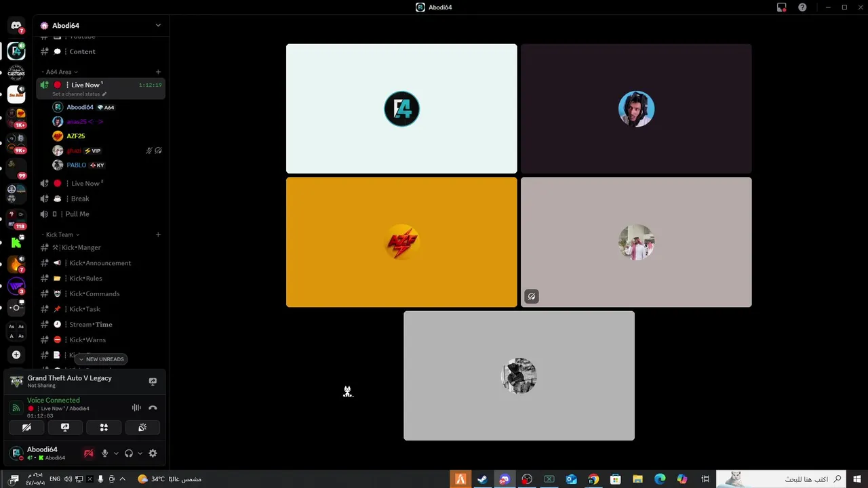
Task: Focus the A4 logo participant tile
Action: click(x=401, y=108)
